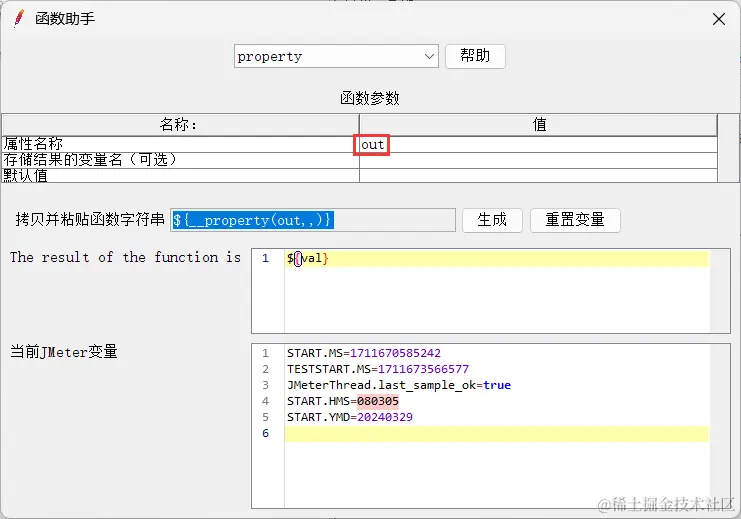Viewport: 741px width, 519px height.
Task: Click the ${val} result line
Action: click(496, 259)
